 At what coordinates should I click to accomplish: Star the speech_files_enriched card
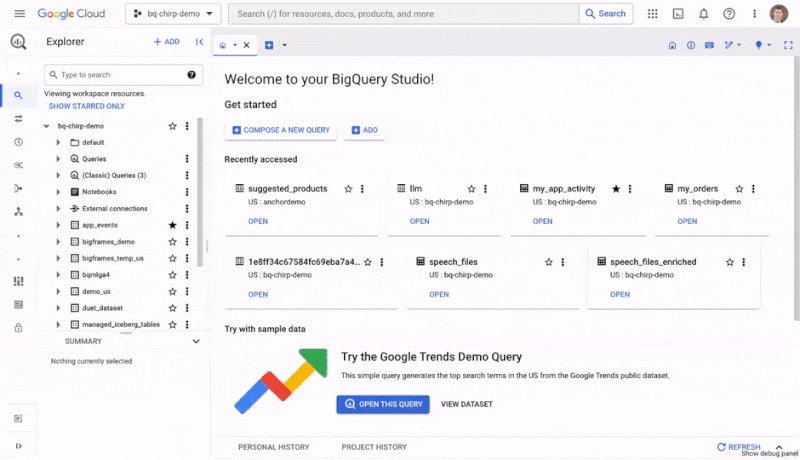tap(730, 262)
